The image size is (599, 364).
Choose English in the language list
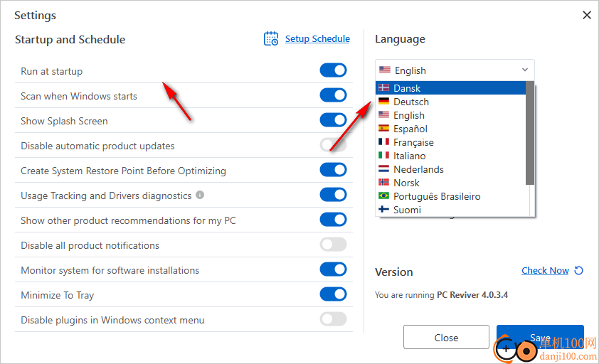click(x=451, y=115)
